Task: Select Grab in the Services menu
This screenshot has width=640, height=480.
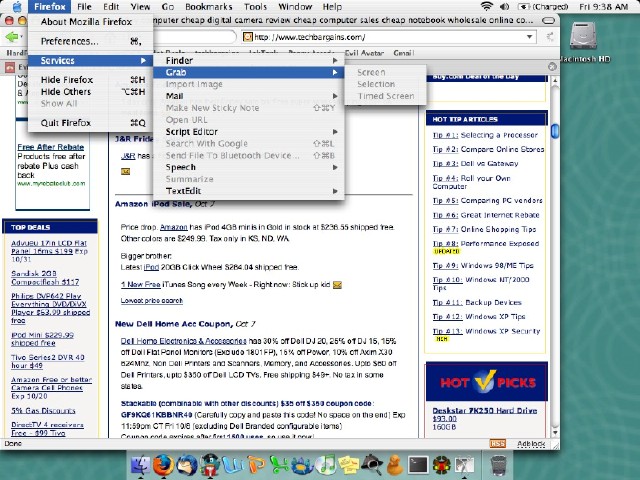Action: 249,72
